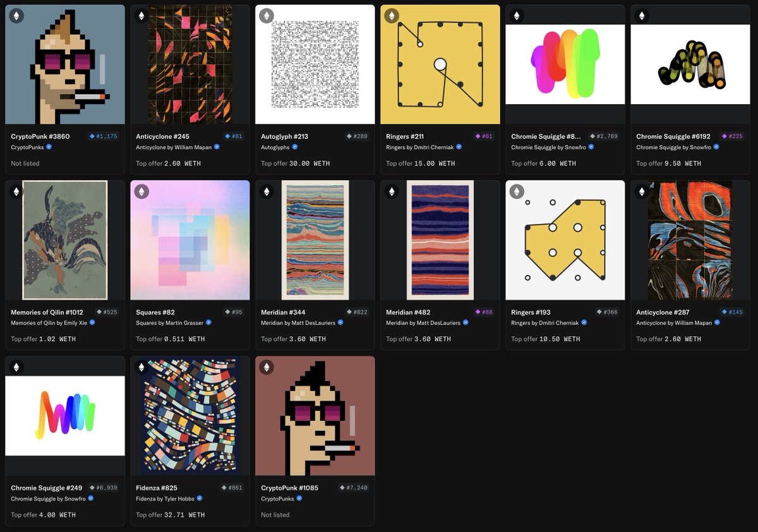Viewport: 758px width, 532px height.
Task: Open the Autoglyph #213 black-and-white artwork
Action: pyautogui.click(x=315, y=64)
